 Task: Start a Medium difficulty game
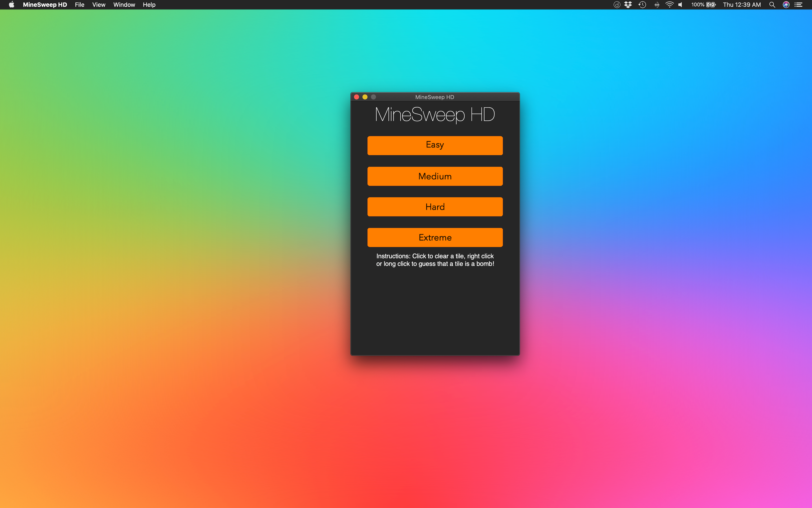pyautogui.click(x=435, y=176)
